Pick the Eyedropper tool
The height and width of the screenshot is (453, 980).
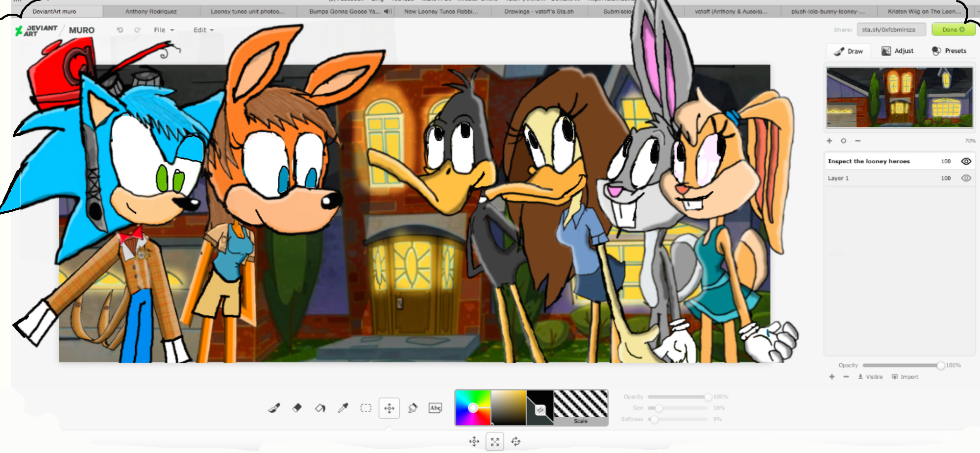(x=343, y=408)
